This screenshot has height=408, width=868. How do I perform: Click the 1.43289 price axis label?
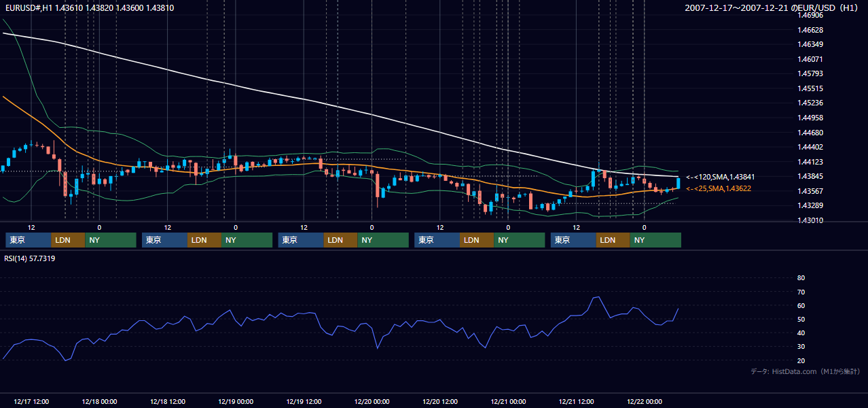click(810, 205)
